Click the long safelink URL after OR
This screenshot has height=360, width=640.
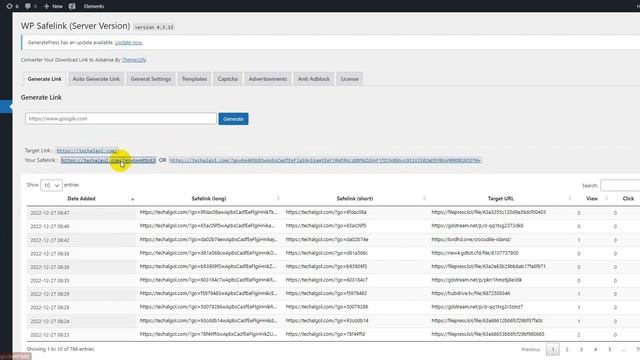325,160
